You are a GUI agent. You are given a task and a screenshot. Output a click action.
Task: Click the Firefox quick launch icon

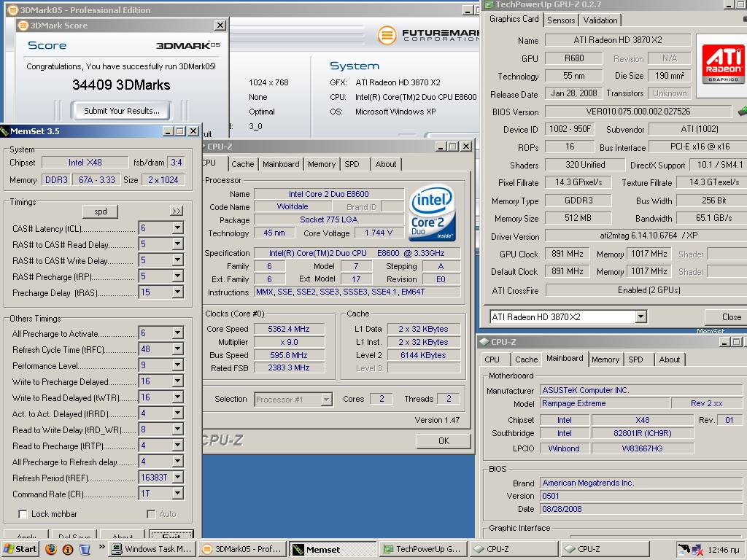[51, 549]
